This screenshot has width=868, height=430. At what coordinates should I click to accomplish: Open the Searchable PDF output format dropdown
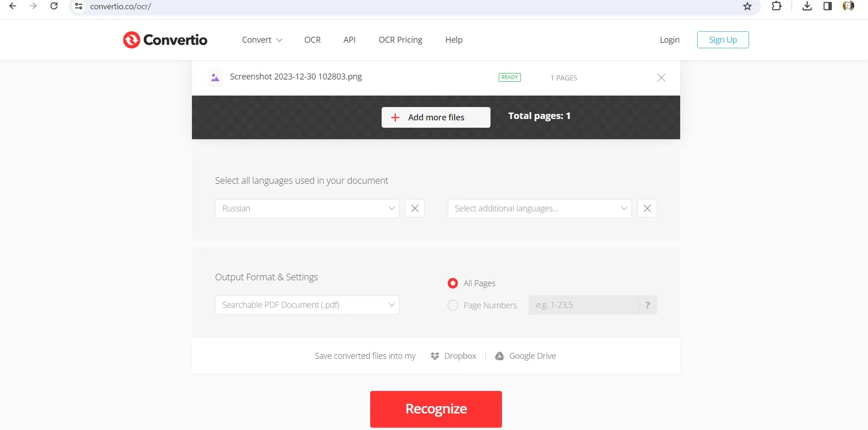coord(307,305)
